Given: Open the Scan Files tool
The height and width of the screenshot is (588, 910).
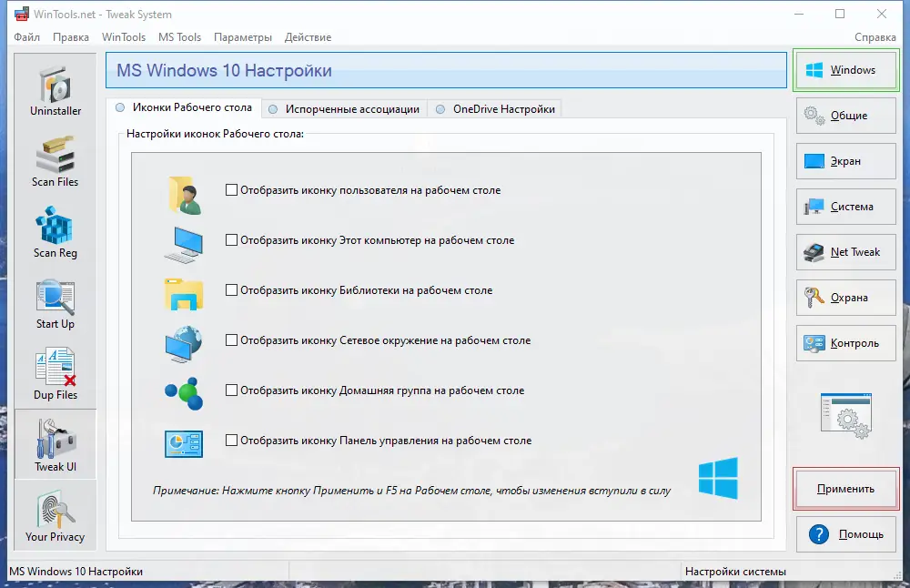Looking at the screenshot, I should coord(56,161).
